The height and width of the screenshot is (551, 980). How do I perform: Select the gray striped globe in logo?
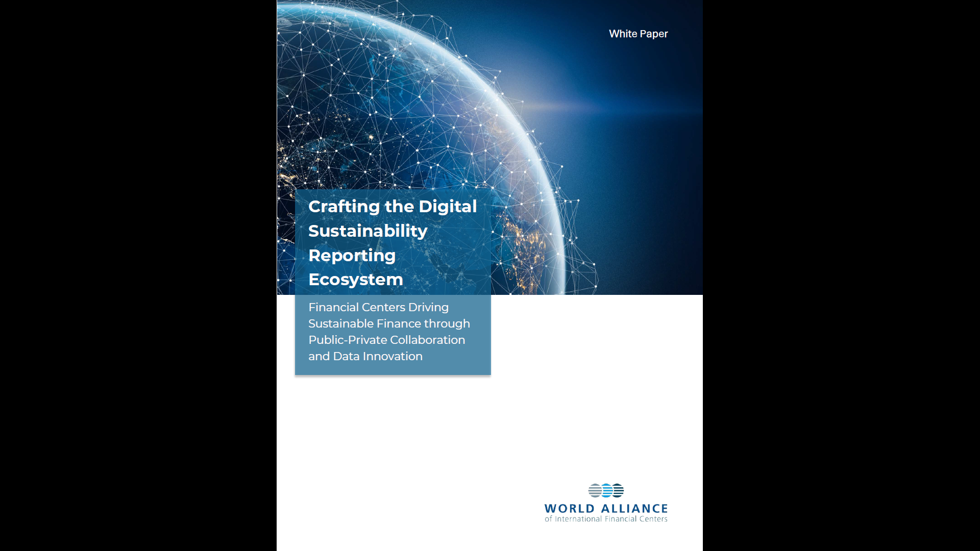(x=595, y=490)
